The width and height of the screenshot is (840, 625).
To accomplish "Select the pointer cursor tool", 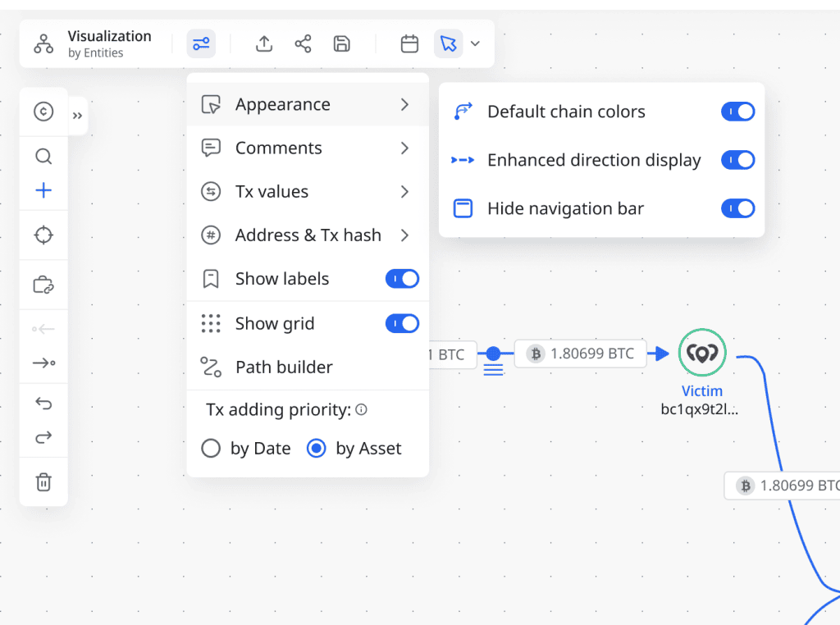I will (x=449, y=43).
